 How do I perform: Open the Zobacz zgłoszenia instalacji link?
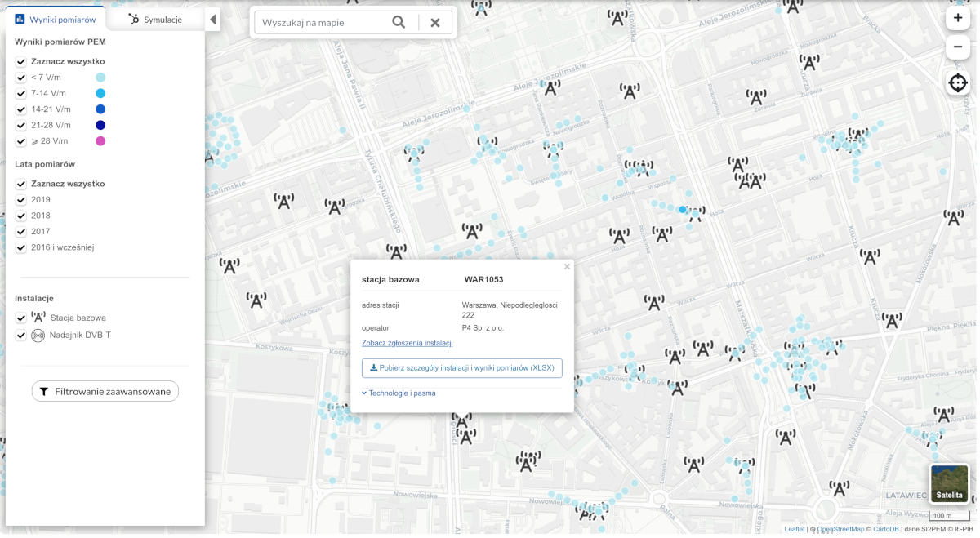tap(407, 343)
